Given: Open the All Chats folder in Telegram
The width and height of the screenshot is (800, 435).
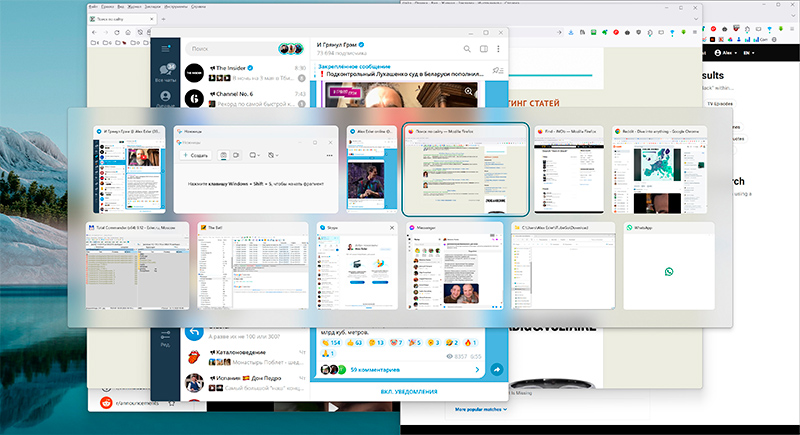Looking at the screenshot, I should pos(166,73).
